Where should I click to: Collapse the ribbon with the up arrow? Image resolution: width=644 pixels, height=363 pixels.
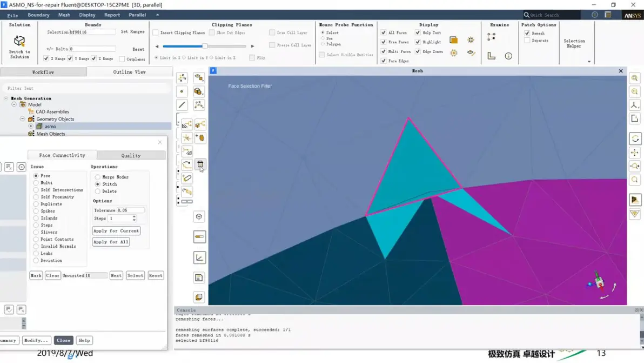[157, 15]
